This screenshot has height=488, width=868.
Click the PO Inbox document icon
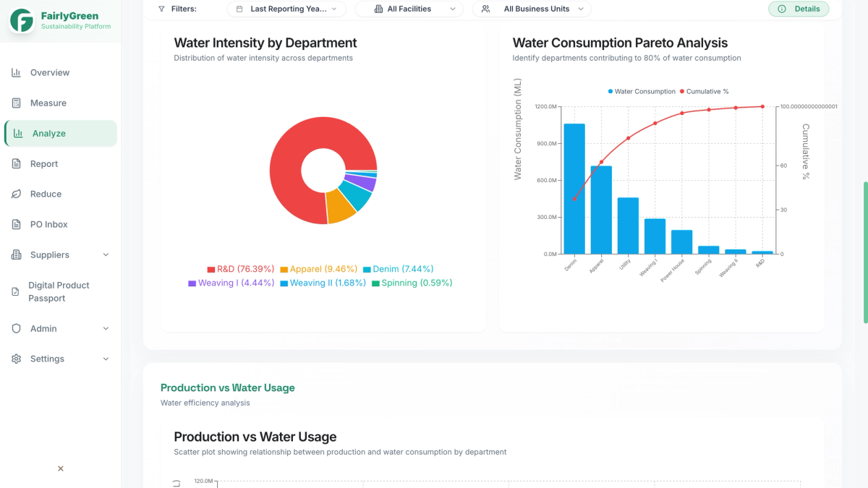coord(16,224)
